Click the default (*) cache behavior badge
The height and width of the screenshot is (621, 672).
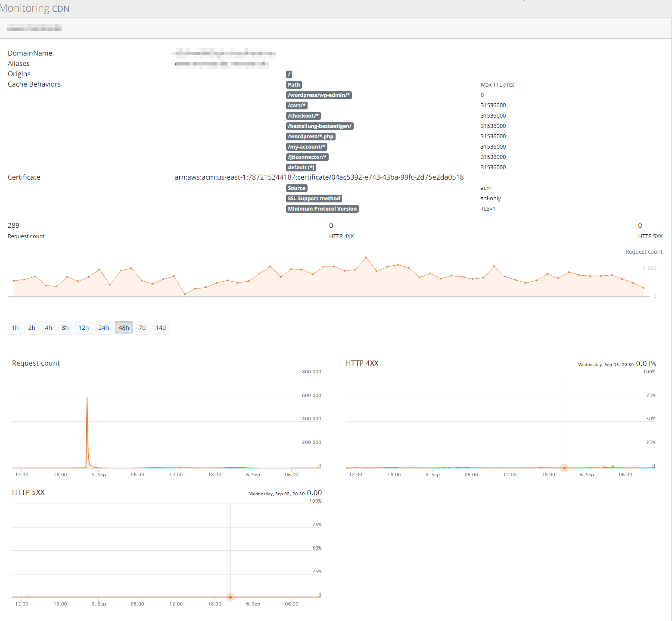[x=301, y=168]
